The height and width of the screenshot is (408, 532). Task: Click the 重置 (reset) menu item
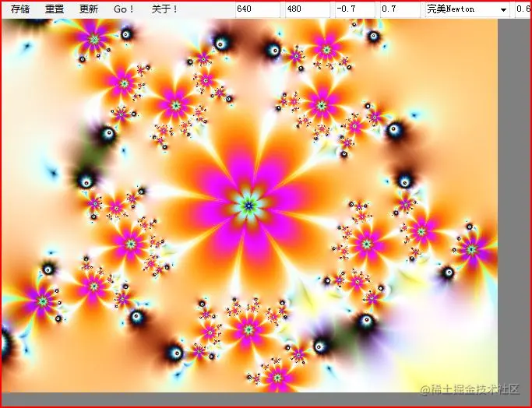point(55,9)
